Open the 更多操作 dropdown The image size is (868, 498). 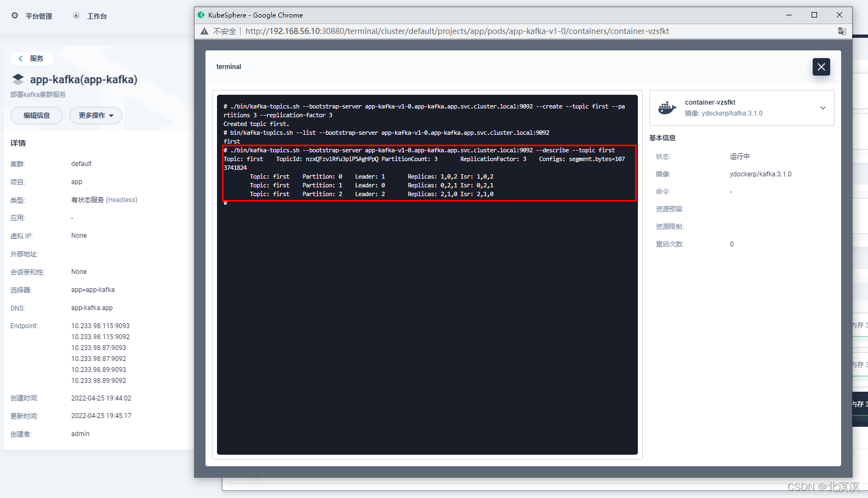point(96,116)
